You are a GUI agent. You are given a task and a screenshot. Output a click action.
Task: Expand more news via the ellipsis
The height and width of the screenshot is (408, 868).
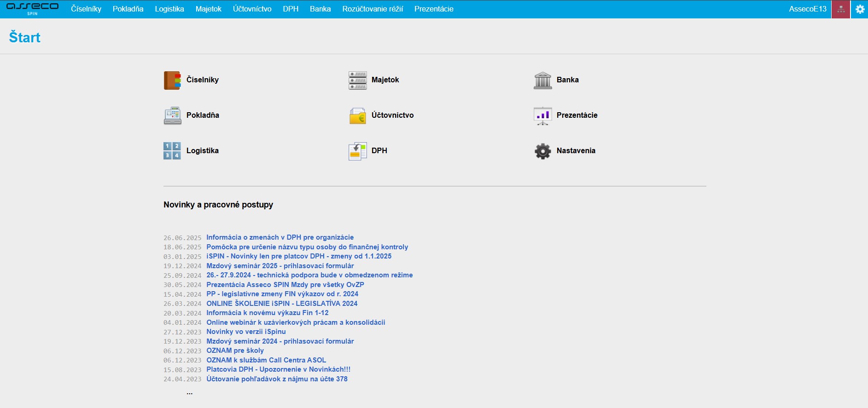point(189,393)
